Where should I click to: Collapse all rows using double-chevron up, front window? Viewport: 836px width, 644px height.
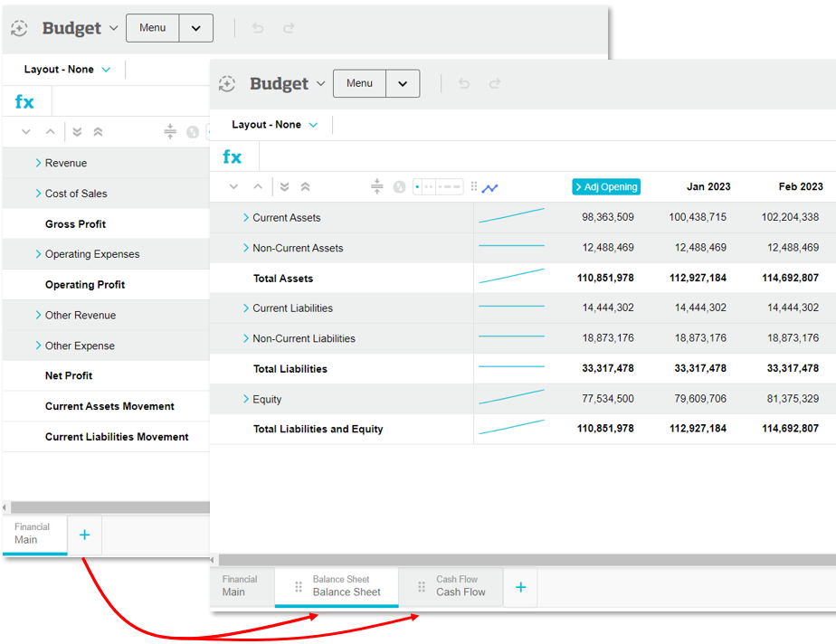pos(305,187)
